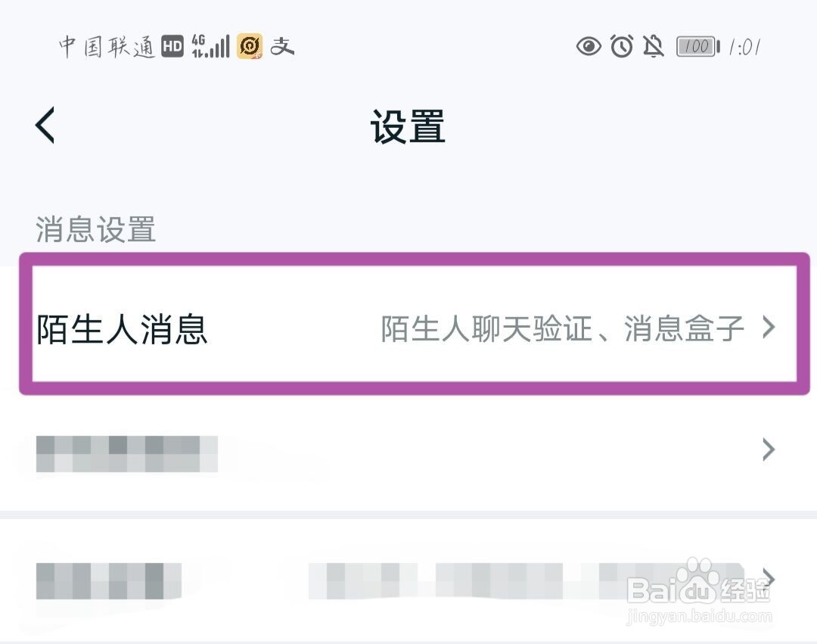817x644 pixels.
Task: Tap the alarm clock status icon
Action: tap(622, 46)
